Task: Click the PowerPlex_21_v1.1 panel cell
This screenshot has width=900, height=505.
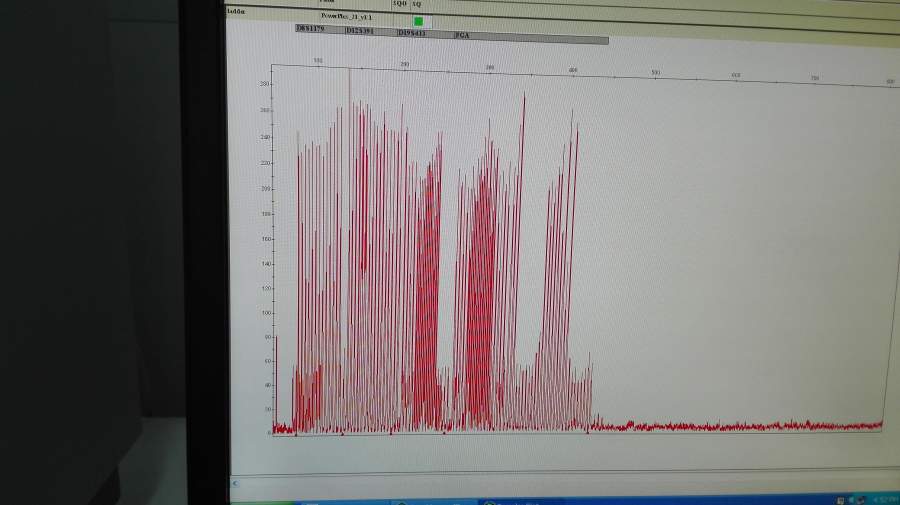Action: (346, 17)
